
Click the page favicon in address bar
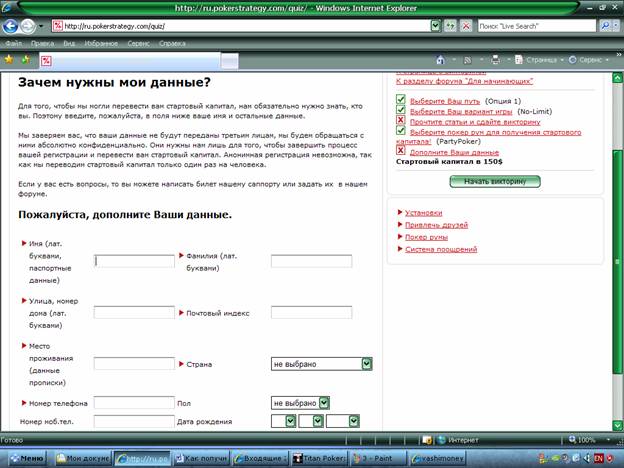tap(58, 26)
